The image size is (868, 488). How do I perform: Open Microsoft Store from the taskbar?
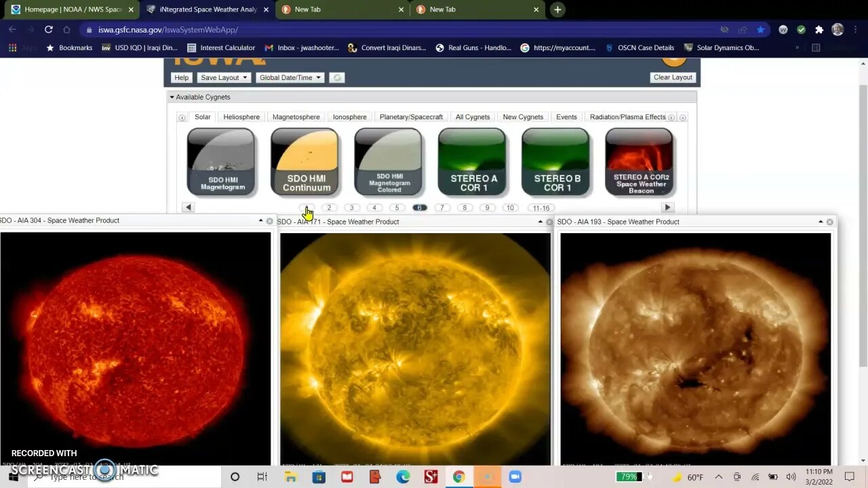319,477
